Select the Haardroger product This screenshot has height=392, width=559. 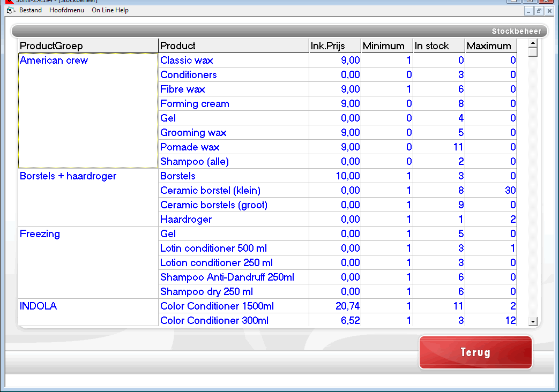click(x=234, y=219)
